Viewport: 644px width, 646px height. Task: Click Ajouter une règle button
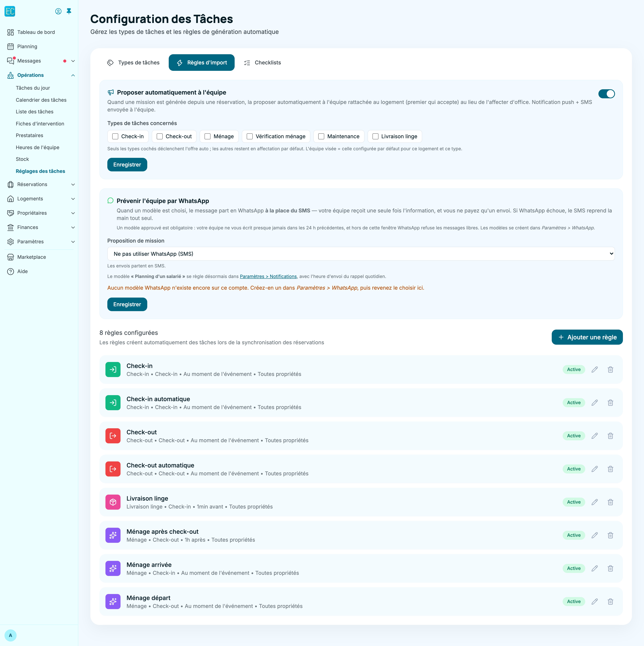587,337
